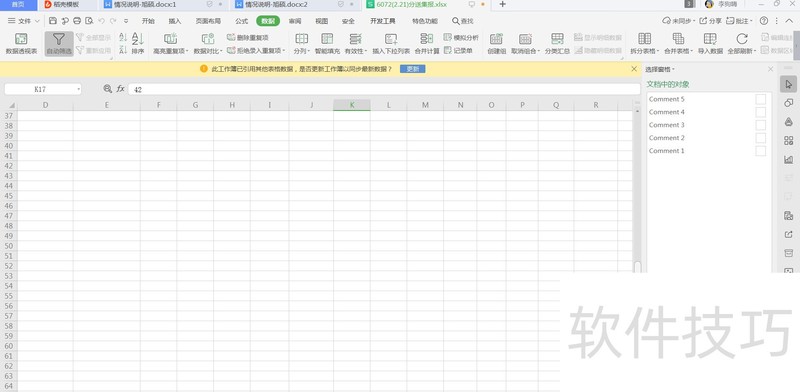Toggle visibility checkbox for Comment 3
Viewport: 800px width, 392px height.
pos(761,125)
